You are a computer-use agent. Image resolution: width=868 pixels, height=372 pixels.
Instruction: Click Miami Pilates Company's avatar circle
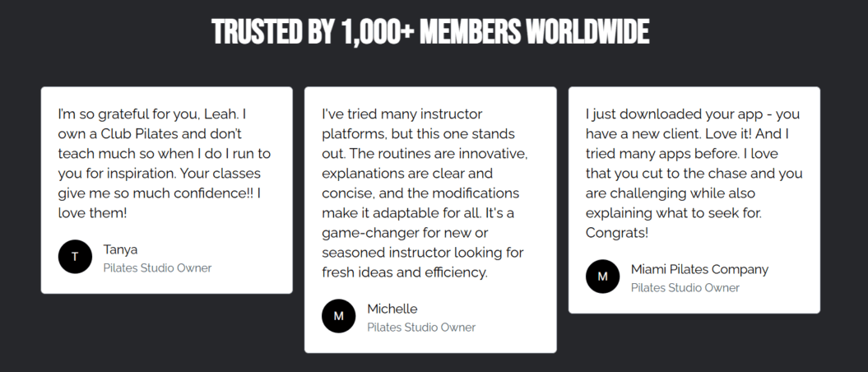tap(602, 277)
